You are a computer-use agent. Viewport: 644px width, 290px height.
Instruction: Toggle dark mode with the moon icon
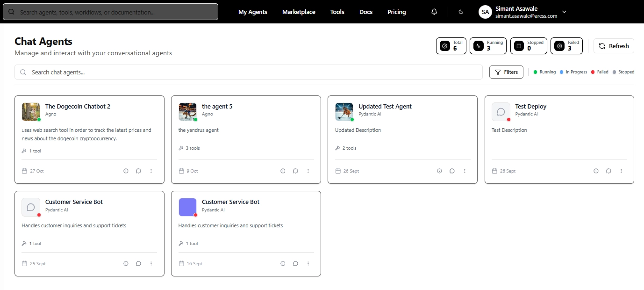(461, 12)
